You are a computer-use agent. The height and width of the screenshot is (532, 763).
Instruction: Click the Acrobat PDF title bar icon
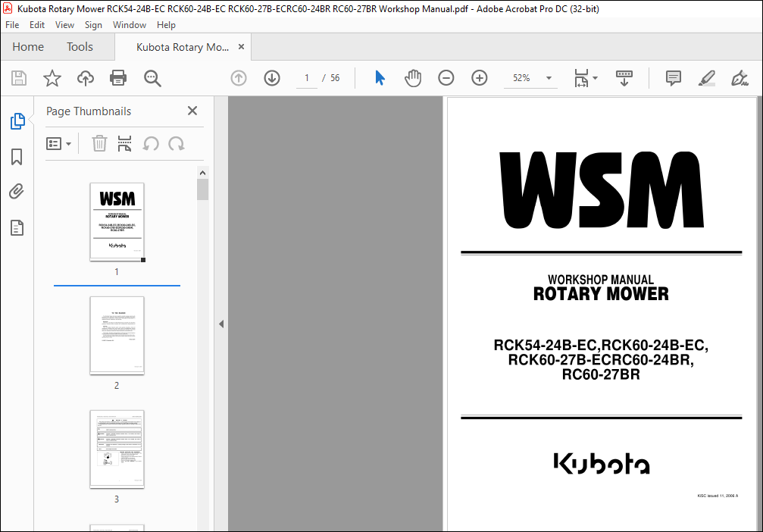point(8,8)
